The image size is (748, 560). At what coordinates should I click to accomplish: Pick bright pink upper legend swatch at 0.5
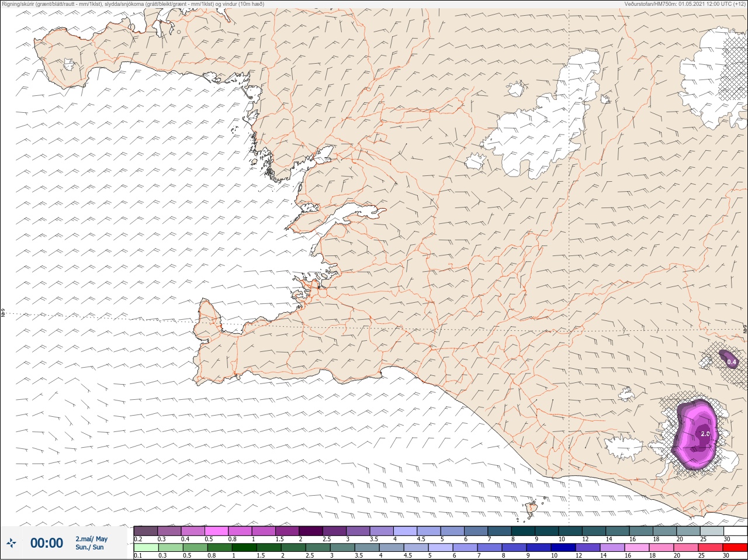click(x=216, y=531)
